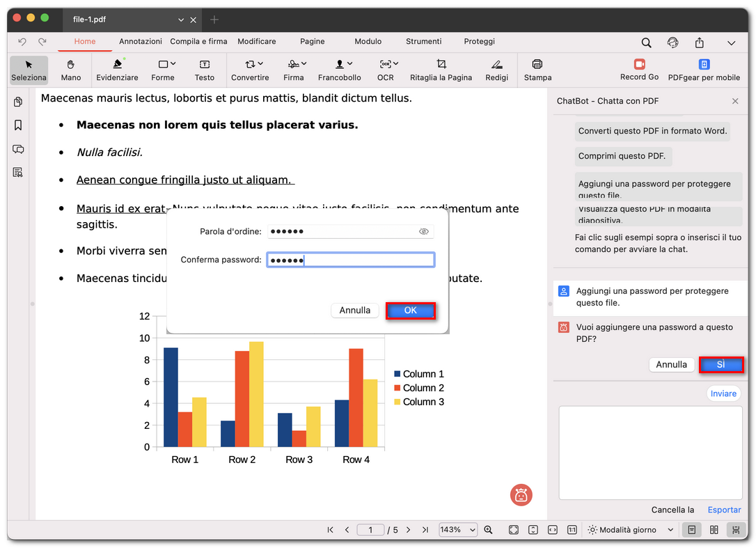Click the page number input field
The height and width of the screenshot is (548, 756).
pyautogui.click(x=372, y=530)
